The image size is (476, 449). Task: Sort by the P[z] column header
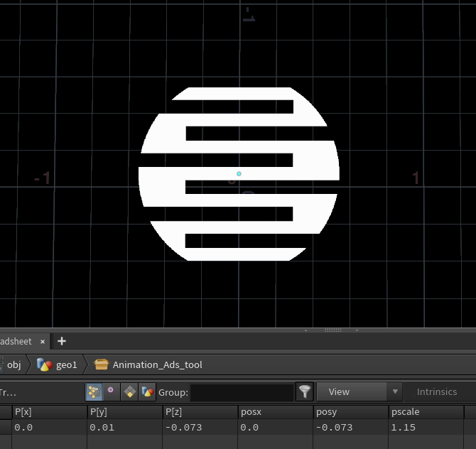[x=200, y=412]
